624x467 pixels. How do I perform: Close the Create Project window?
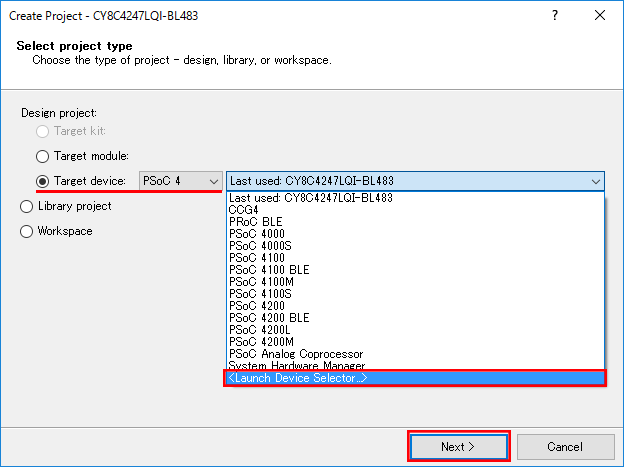pyautogui.click(x=600, y=16)
